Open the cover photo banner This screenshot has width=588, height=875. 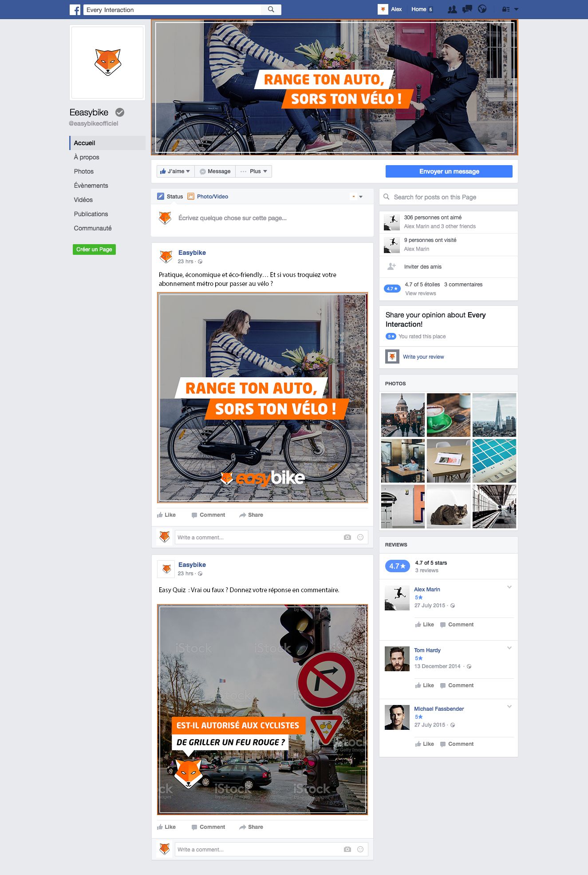(x=335, y=87)
